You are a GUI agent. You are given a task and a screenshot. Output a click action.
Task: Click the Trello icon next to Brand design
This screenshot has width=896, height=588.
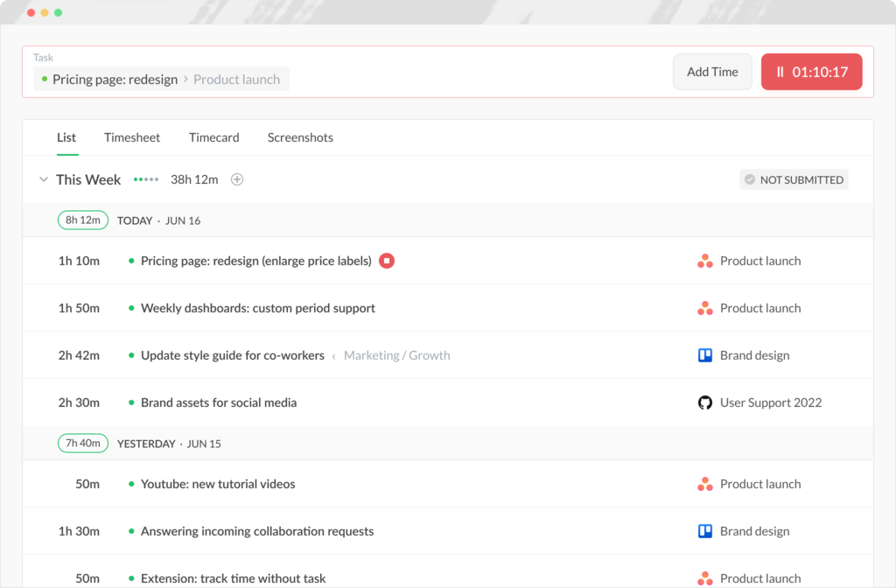(705, 354)
